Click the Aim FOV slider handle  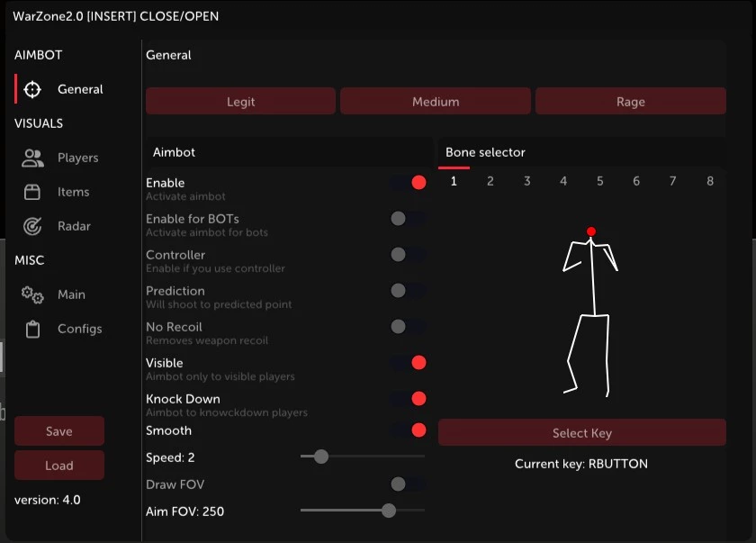389,511
